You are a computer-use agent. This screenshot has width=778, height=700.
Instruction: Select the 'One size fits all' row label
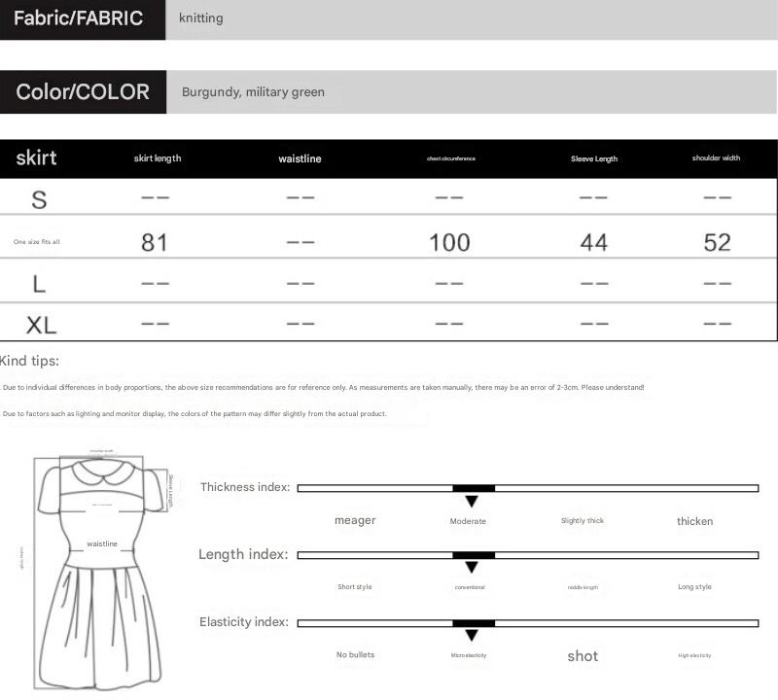(37, 242)
